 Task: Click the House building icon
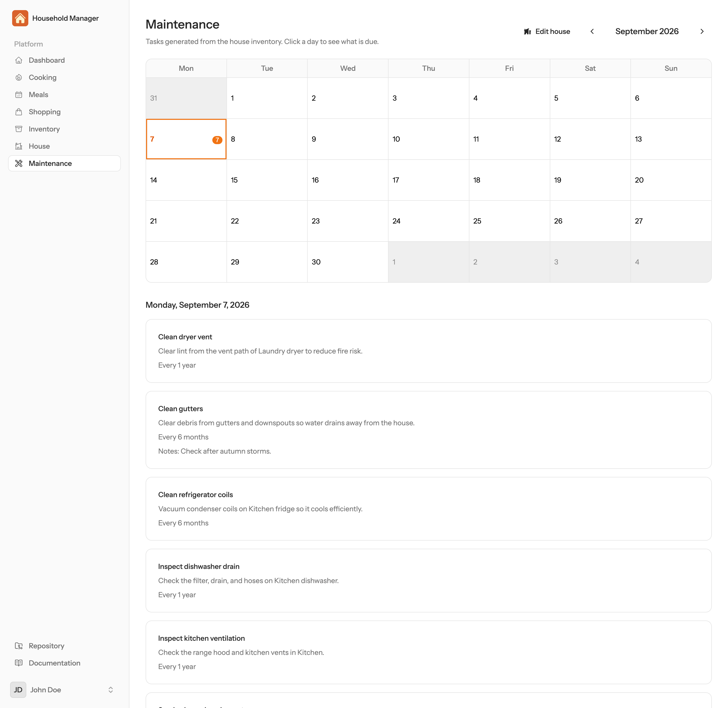pos(19,146)
